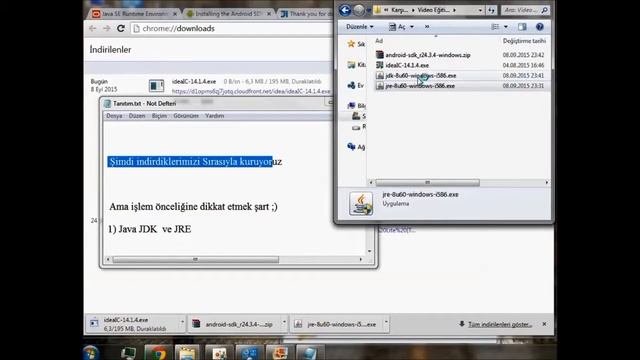This screenshot has width=640, height=360.
Task: Open the Biçim menu in Notepad
Action: tap(159, 116)
